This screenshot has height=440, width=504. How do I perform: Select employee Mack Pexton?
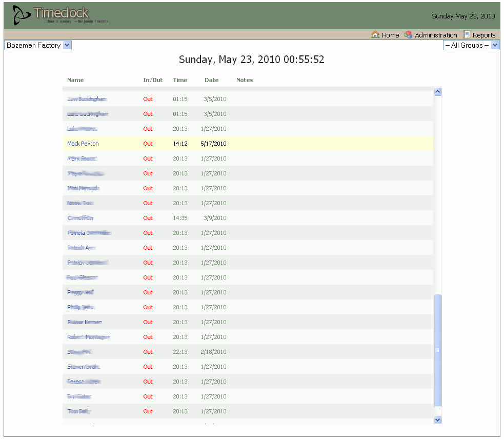83,144
